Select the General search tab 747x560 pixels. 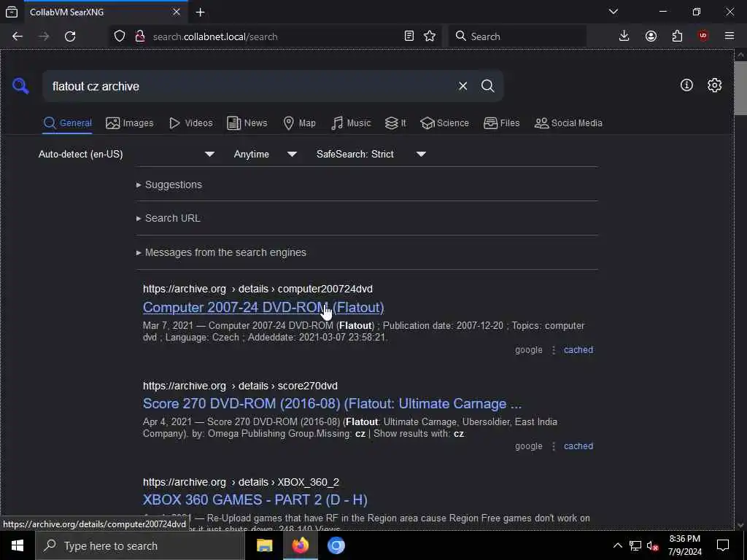click(x=67, y=122)
